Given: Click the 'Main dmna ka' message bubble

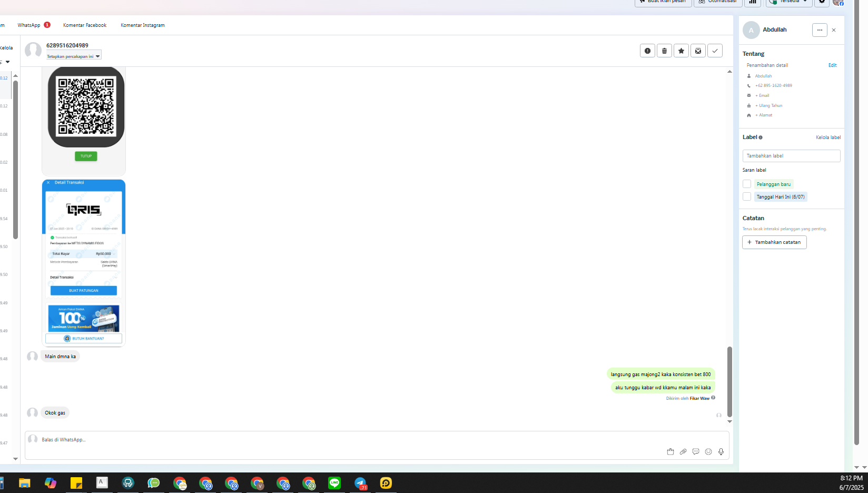Looking at the screenshot, I should point(60,357).
